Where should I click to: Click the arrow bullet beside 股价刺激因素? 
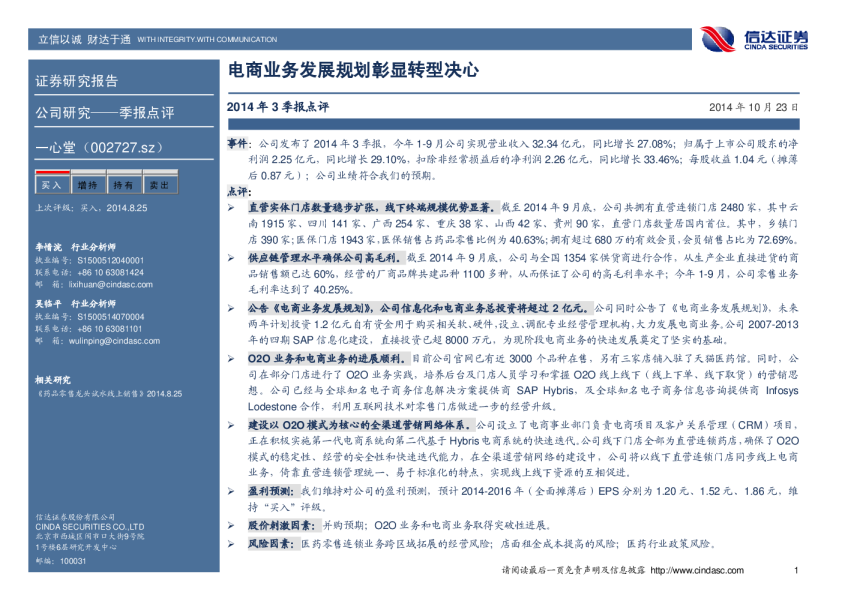[231, 524]
